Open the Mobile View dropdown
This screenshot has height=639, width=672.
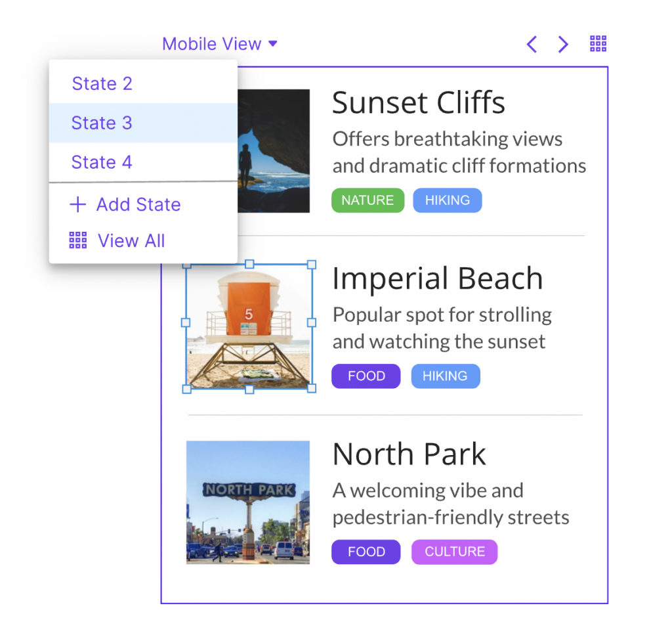pos(212,44)
